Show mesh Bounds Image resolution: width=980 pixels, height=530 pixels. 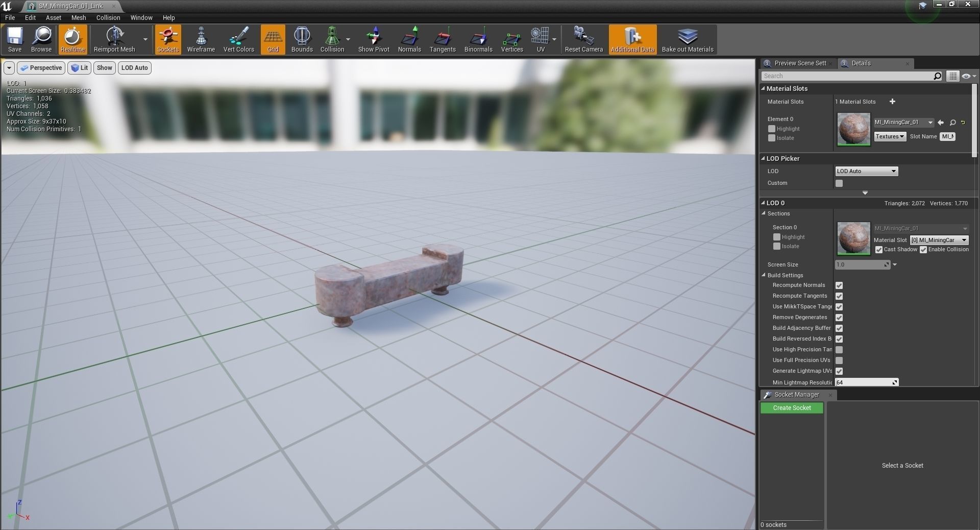pyautogui.click(x=302, y=39)
